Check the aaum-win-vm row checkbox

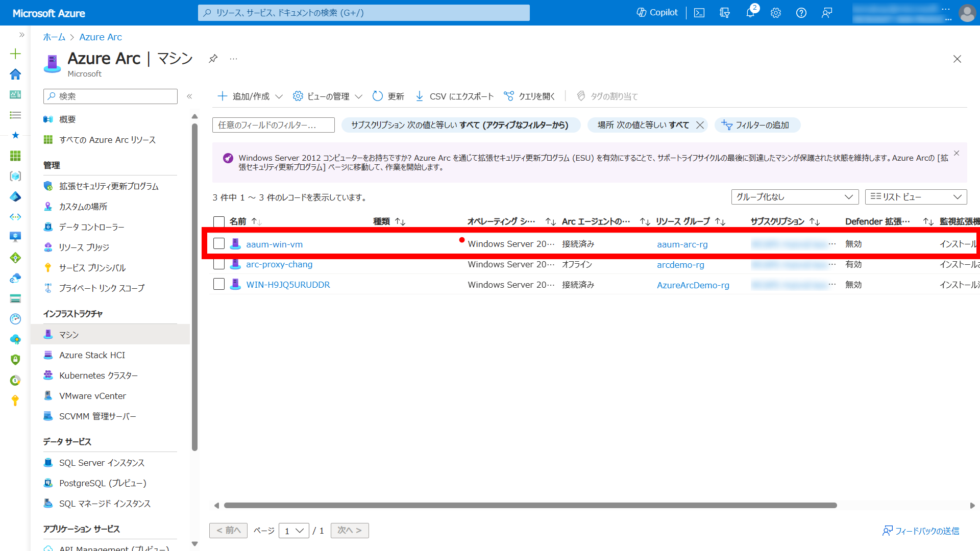[x=219, y=244]
